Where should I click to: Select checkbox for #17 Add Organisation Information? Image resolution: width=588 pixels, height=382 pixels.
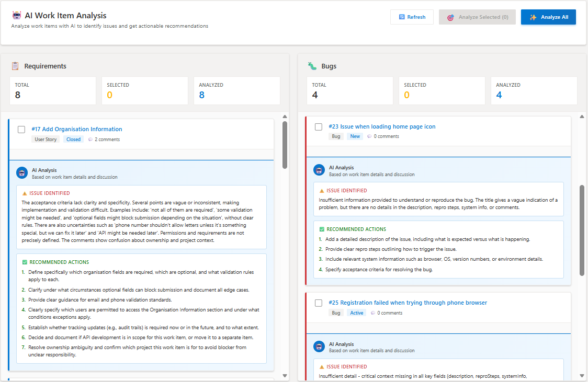click(x=21, y=130)
